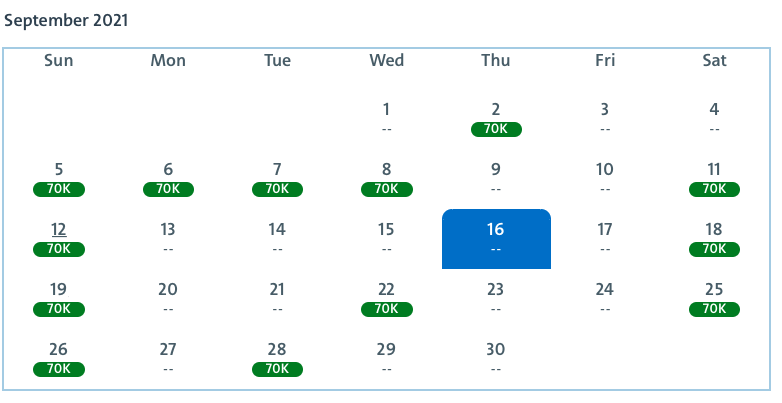
Task: Click Friday September 17
Action: (605, 238)
